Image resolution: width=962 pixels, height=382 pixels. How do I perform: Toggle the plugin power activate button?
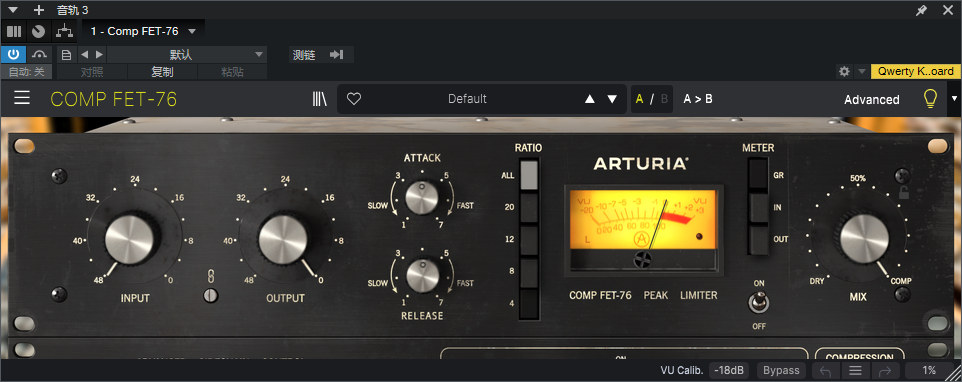coord(13,55)
